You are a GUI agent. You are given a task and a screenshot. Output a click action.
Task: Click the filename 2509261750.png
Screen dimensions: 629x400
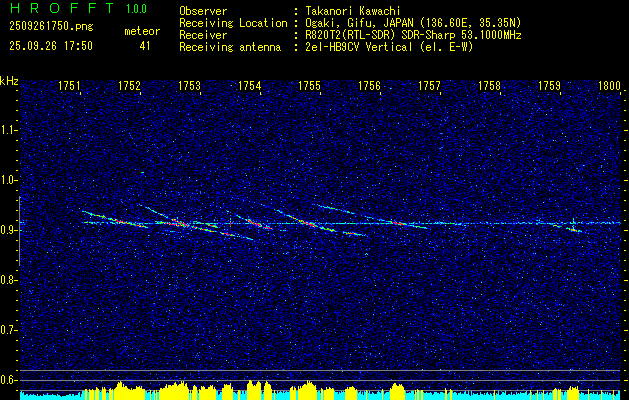51,27
